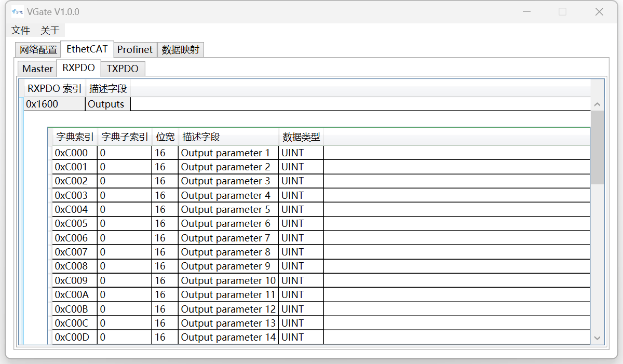Image resolution: width=623 pixels, height=364 pixels.
Task: Click the VGate app logo icon
Action: (17, 11)
